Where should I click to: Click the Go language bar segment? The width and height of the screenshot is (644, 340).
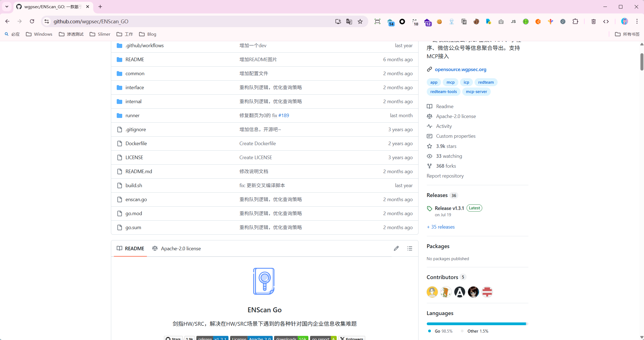point(476,324)
